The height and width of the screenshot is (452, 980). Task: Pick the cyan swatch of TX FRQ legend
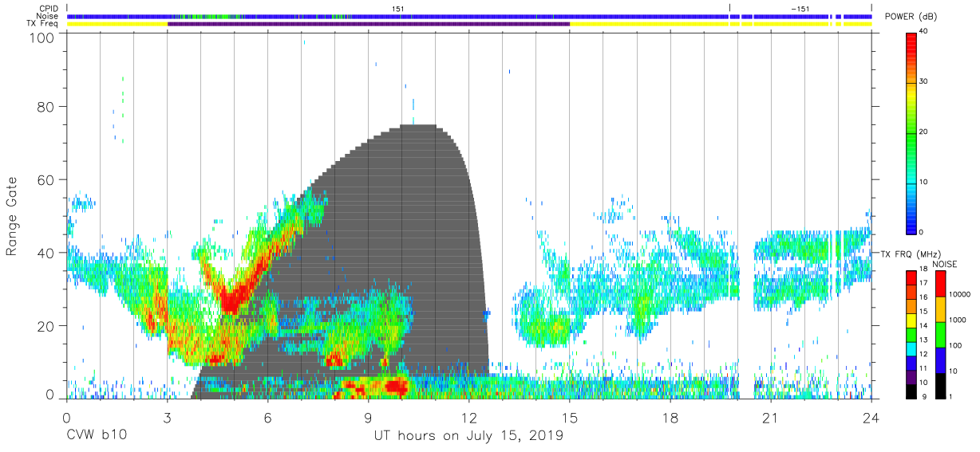pos(911,348)
